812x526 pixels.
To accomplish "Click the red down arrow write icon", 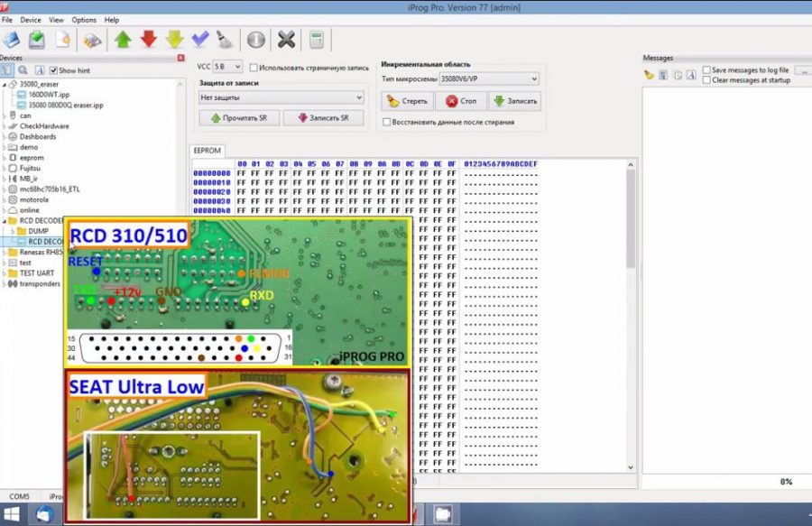I will coord(149,40).
